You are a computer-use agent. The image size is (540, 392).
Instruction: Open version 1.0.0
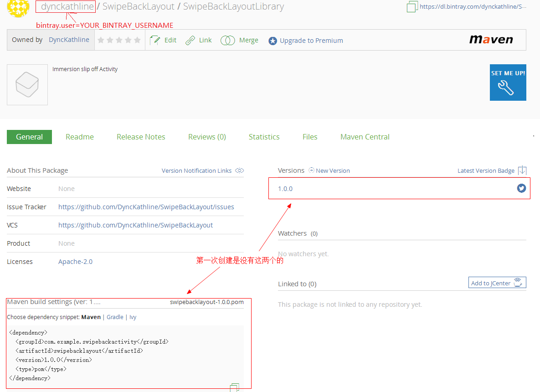[x=285, y=189]
